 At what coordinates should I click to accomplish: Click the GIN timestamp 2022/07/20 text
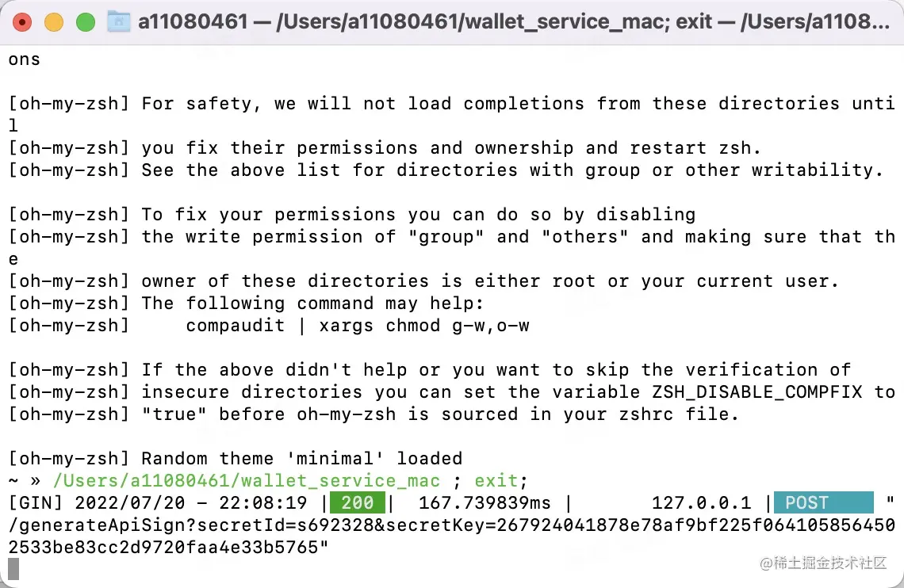coord(130,502)
